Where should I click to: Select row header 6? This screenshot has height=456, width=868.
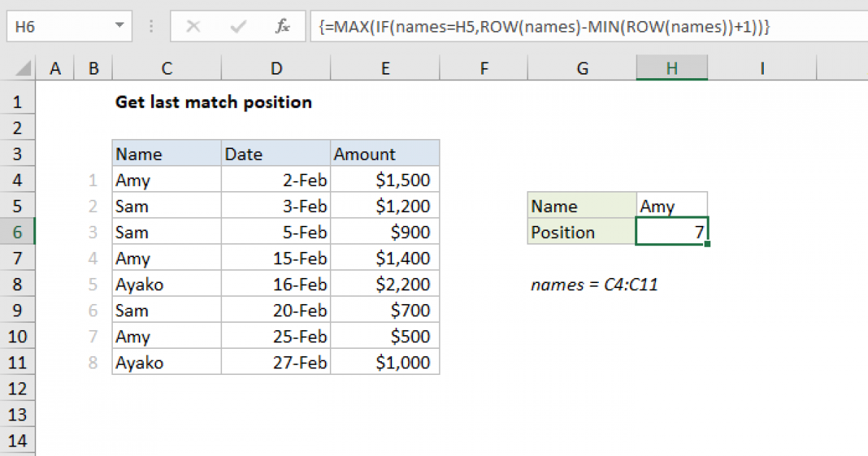[x=17, y=232]
